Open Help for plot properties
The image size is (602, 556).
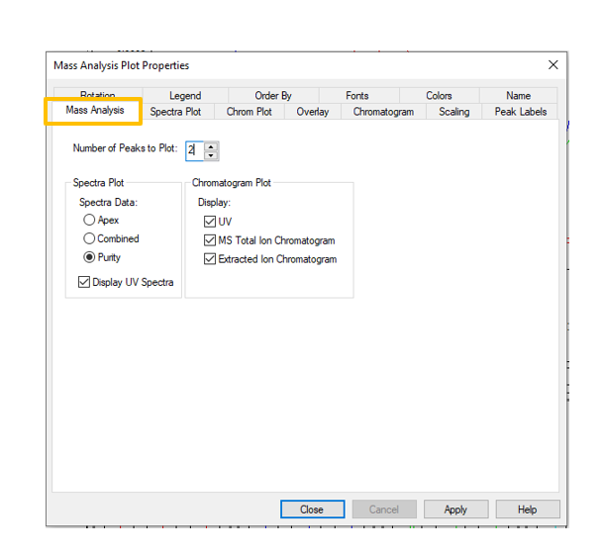pyautogui.click(x=527, y=509)
